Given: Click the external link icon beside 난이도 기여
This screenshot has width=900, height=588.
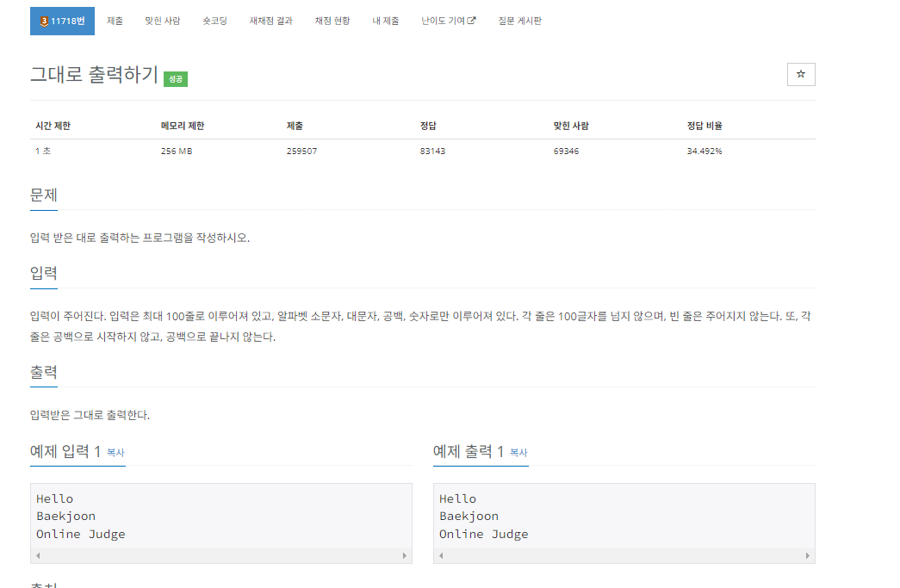Looking at the screenshot, I should pyautogui.click(x=472, y=21).
